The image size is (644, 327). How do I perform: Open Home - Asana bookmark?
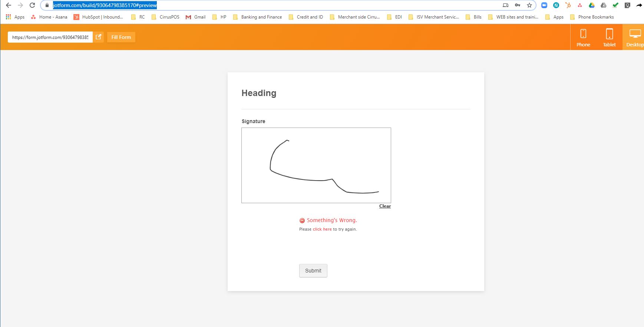[x=49, y=17]
